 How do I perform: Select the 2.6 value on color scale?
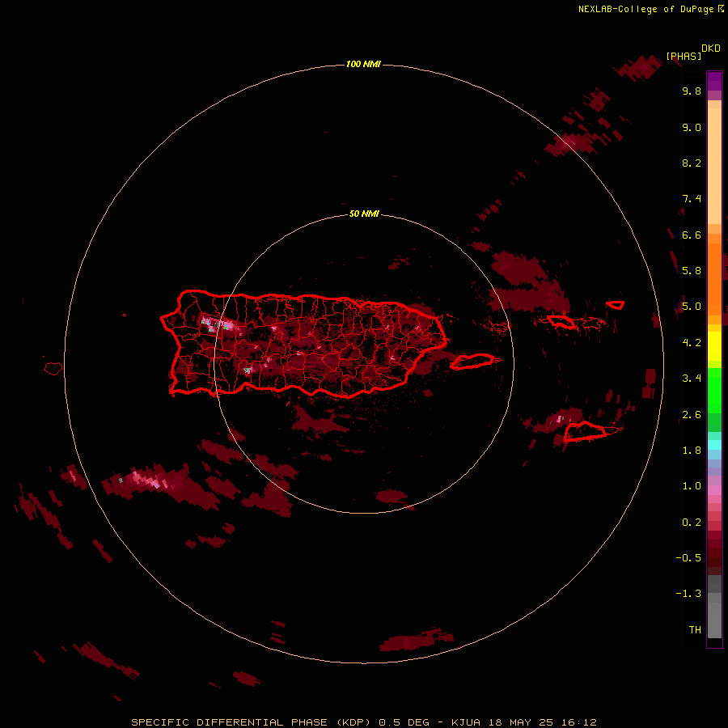coord(692,415)
